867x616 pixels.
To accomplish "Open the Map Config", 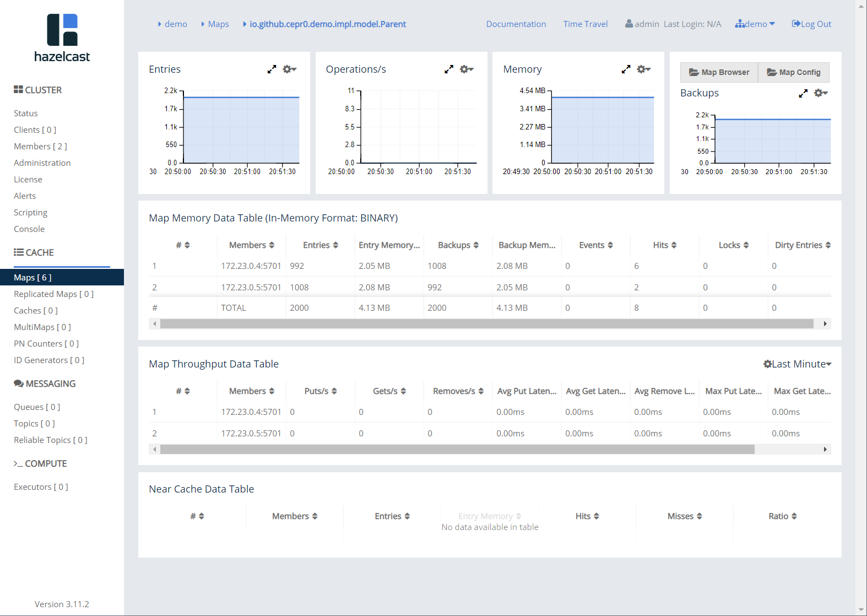I will click(x=794, y=72).
